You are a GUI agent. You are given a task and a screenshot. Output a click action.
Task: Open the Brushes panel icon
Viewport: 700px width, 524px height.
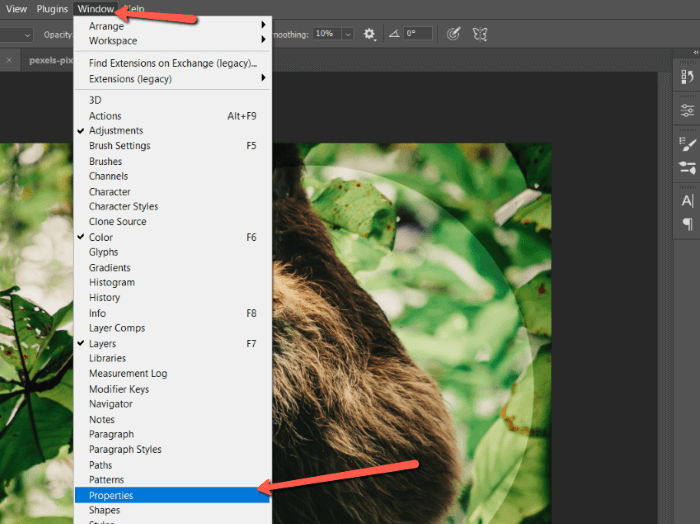pos(687,168)
